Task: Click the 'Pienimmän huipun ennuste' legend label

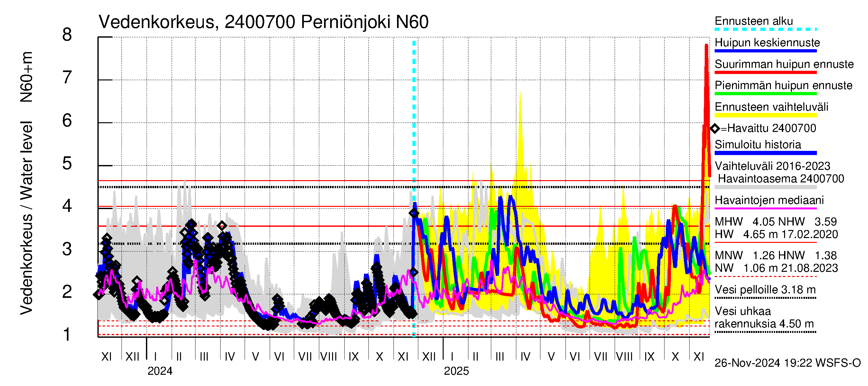Action: tap(783, 85)
